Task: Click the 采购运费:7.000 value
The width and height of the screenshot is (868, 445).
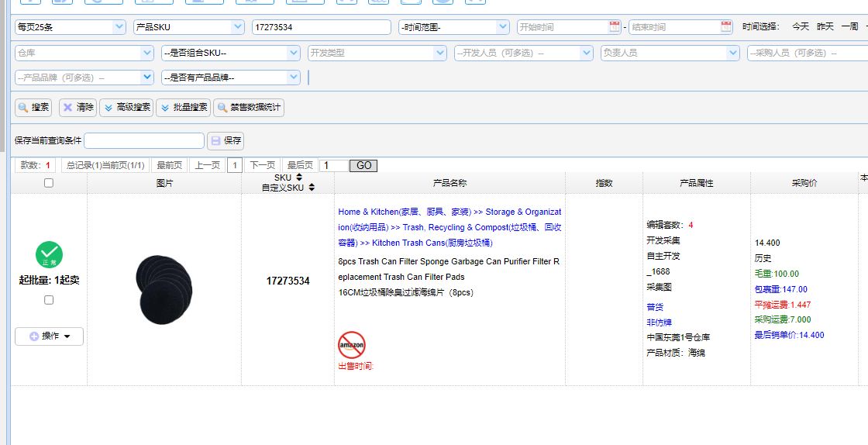Action: [783, 319]
